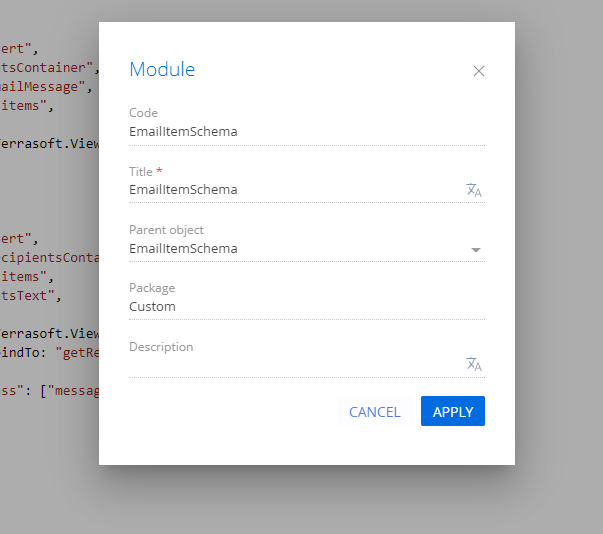This screenshot has width=603, height=534.
Task: Click the getRe bindTo code line
Action: pos(49,353)
